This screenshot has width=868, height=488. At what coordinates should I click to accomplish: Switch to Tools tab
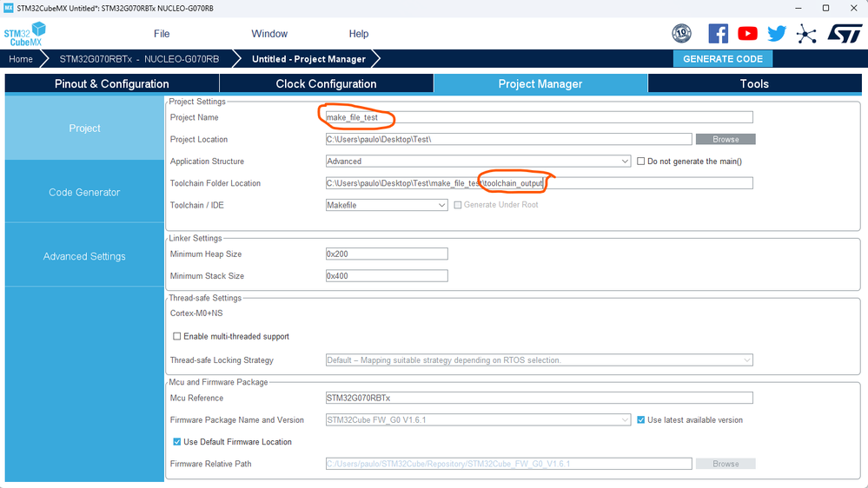pos(754,83)
